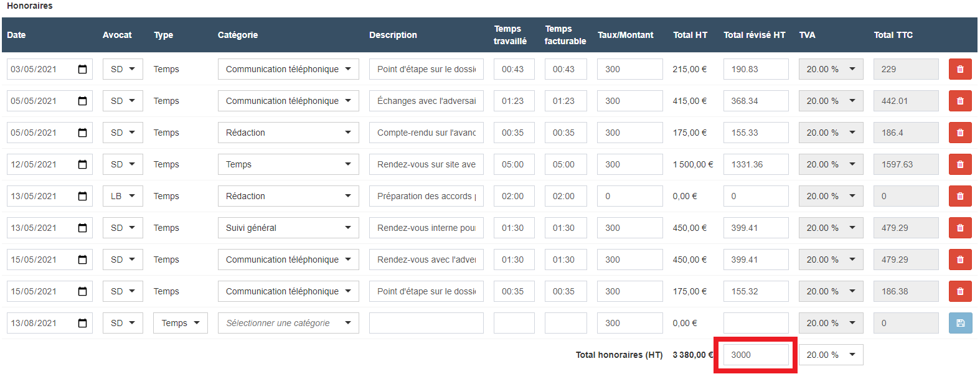Click trash icon for the LB Rédaction row
Viewport: 980px width, 379px height.
point(959,196)
